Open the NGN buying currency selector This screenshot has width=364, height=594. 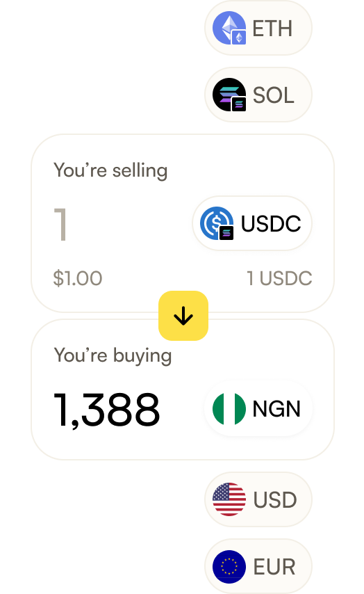[x=258, y=409]
